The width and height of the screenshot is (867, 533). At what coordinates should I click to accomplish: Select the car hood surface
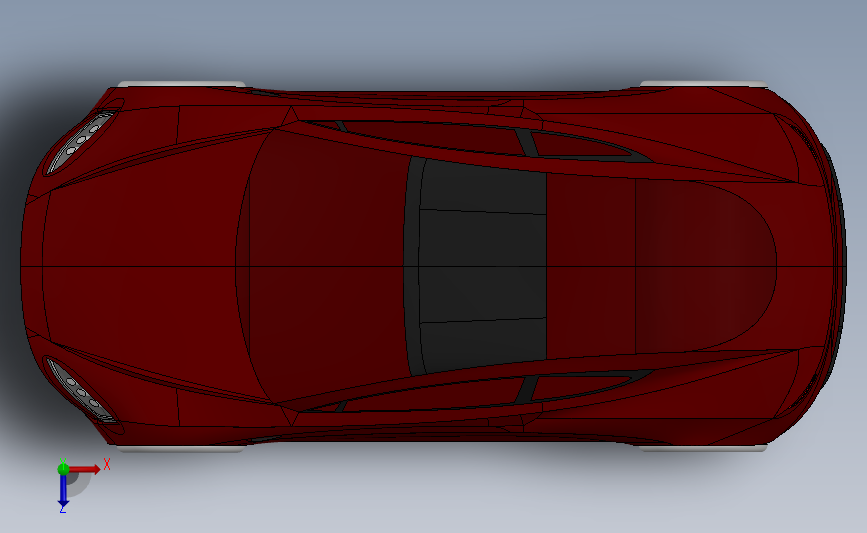(144, 266)
